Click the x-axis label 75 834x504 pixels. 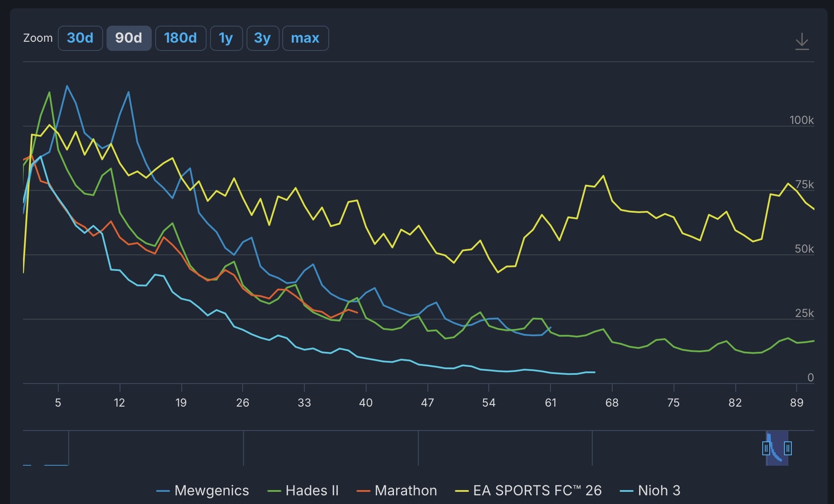(674, 403)
